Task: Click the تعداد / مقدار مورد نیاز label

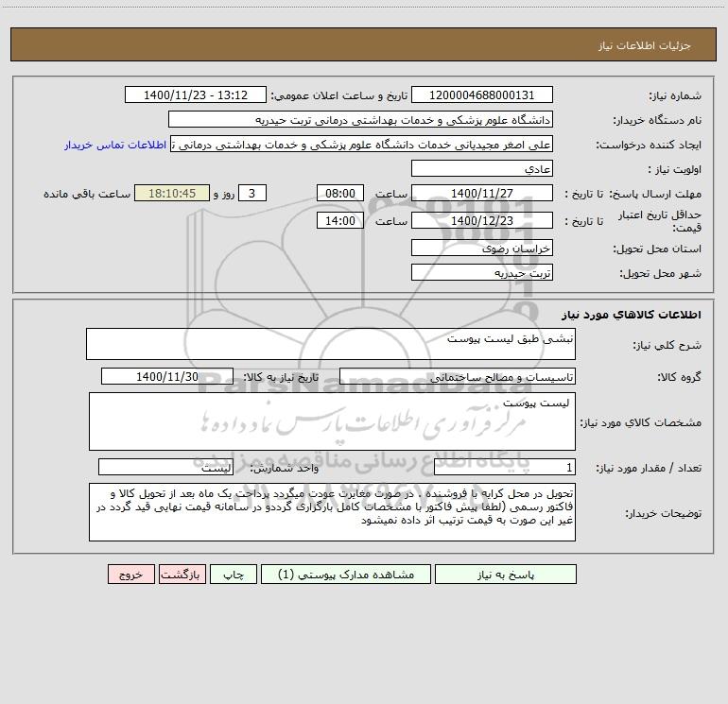Action: click(x=649, y=469)
